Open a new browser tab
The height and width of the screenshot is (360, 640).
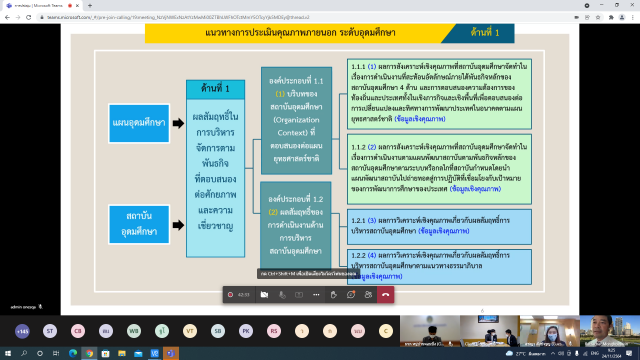pos(90,6)
